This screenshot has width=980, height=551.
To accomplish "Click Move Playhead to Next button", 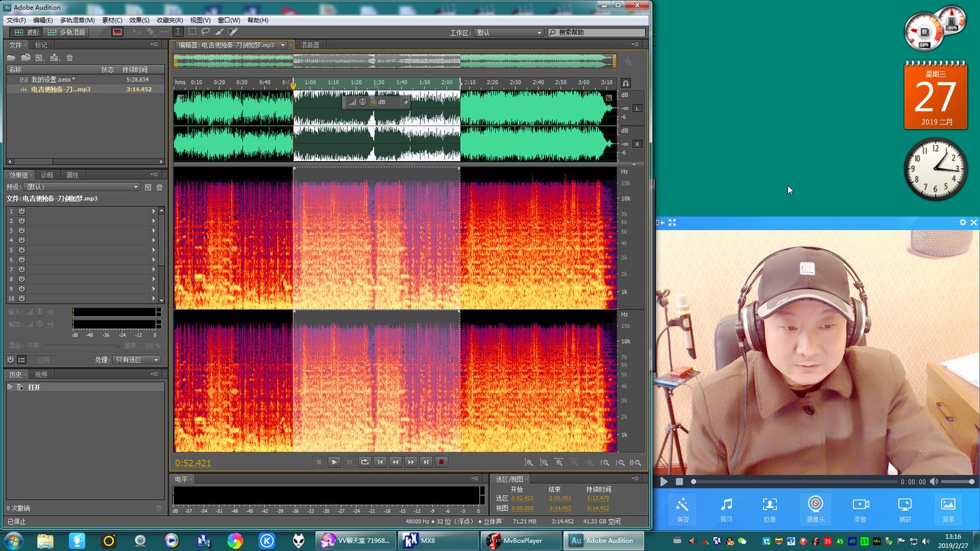I will click(x=426, y=462).
